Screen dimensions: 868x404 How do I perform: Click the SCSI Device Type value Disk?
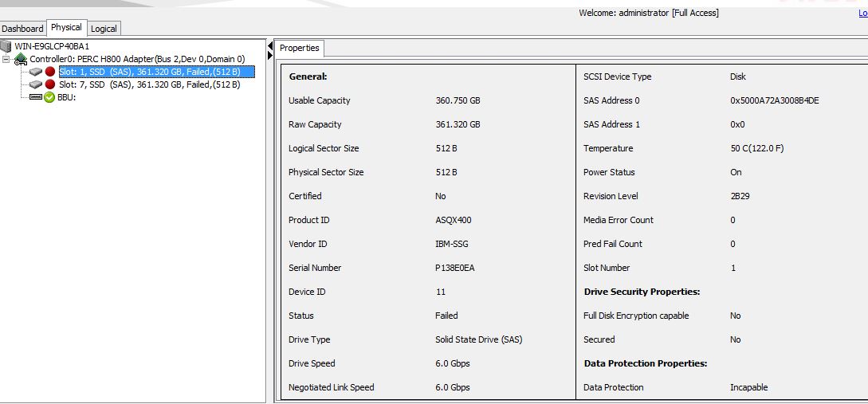point(738,77)
